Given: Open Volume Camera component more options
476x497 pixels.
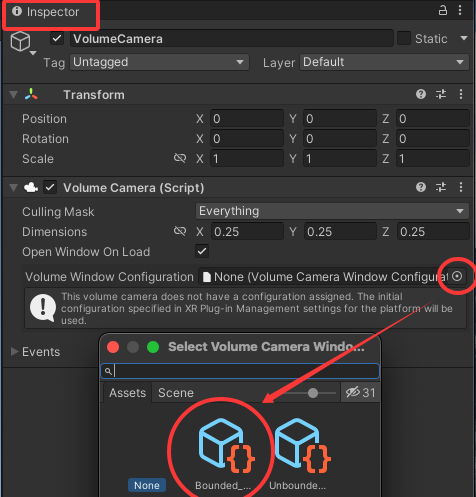Looking at the screenshot, I should [461, 187].
